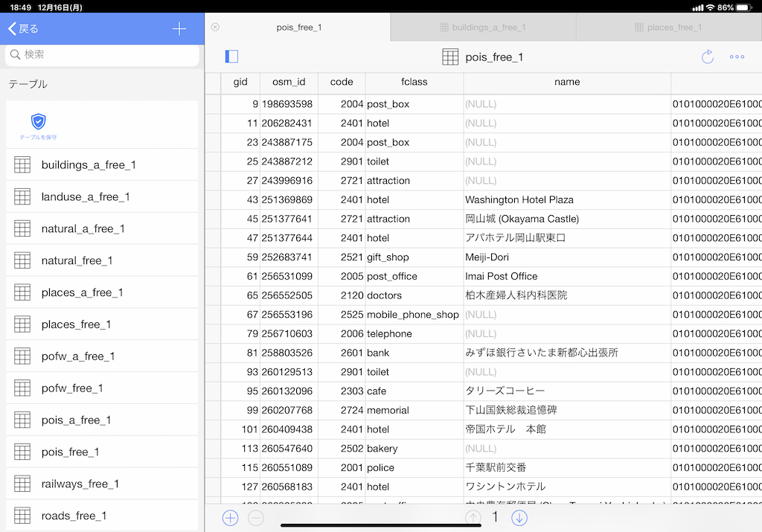Image resolution: width=762 pixels, height=532 pixels.
Task: Select cell 岡山城 (Okayama Castle)
Action: (x=567, y=219)
